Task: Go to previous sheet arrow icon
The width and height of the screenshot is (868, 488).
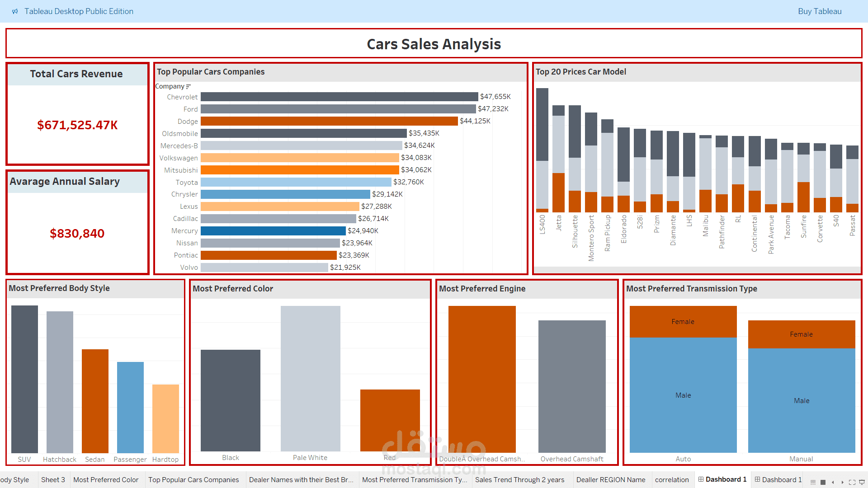Action: pyautogui.click(x=833, y=482)
